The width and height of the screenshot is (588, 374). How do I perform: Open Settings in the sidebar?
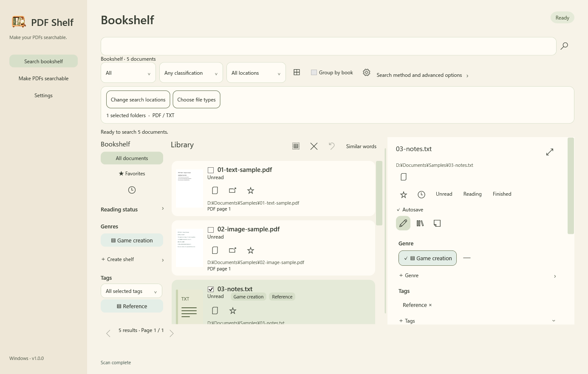(43, 95)
